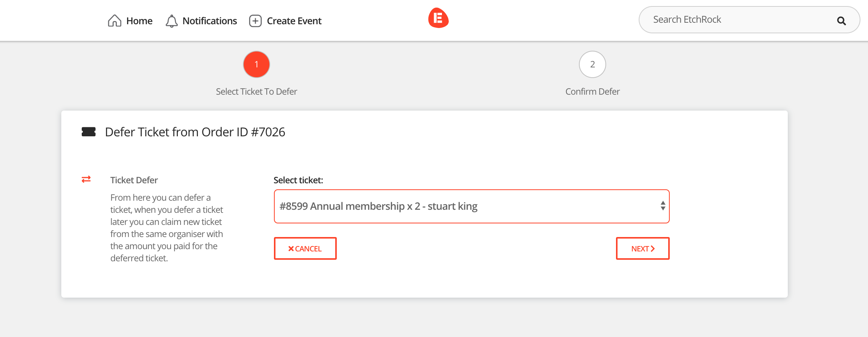The height and width of the screenshot is (337, 868).
Task: Click the black ticket icon beside heading
Action: coord(89,132)
